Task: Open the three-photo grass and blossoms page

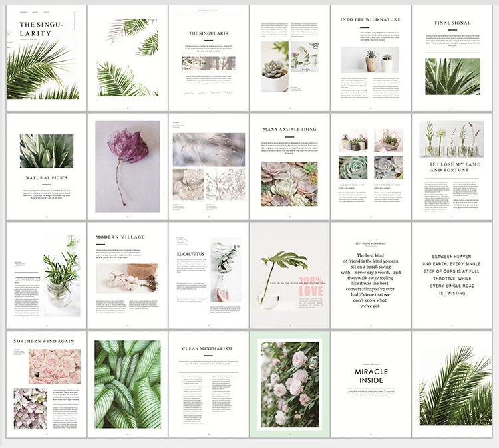Action: pos(209,167)
